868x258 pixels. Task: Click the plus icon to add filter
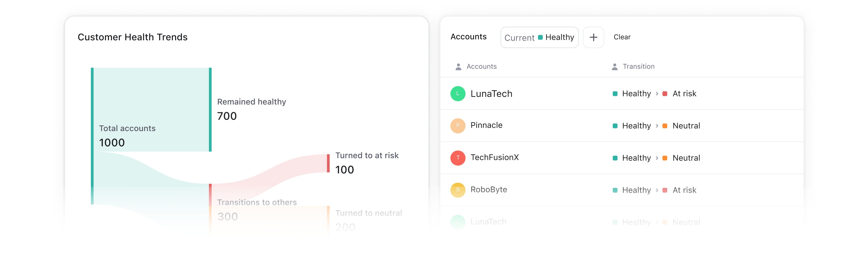(593, 37)
